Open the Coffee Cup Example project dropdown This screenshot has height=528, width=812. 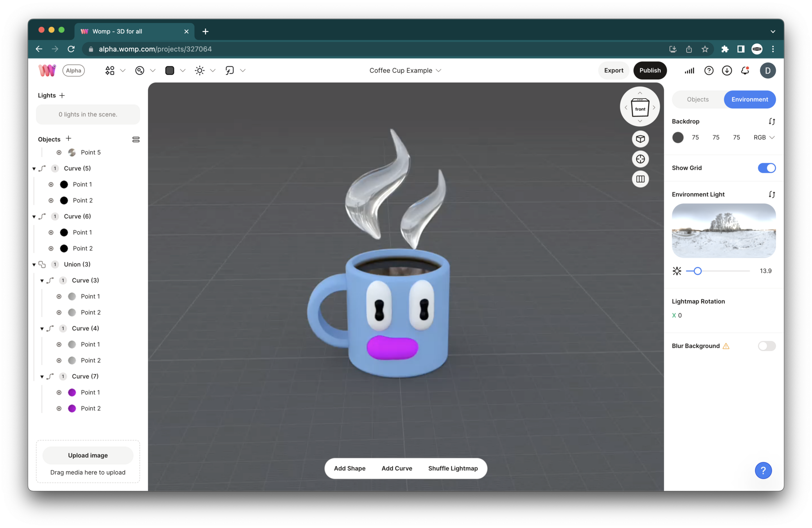click(405, 70)
